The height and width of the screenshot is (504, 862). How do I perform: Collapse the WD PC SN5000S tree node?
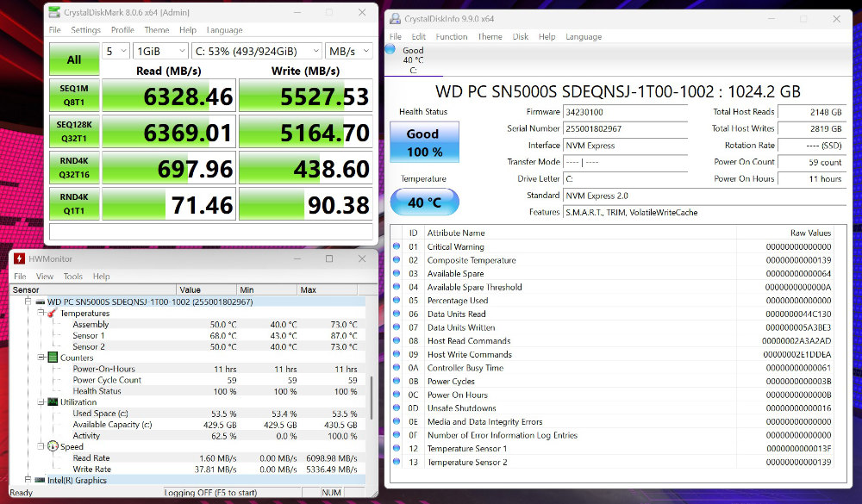click(x=28, y=302)
